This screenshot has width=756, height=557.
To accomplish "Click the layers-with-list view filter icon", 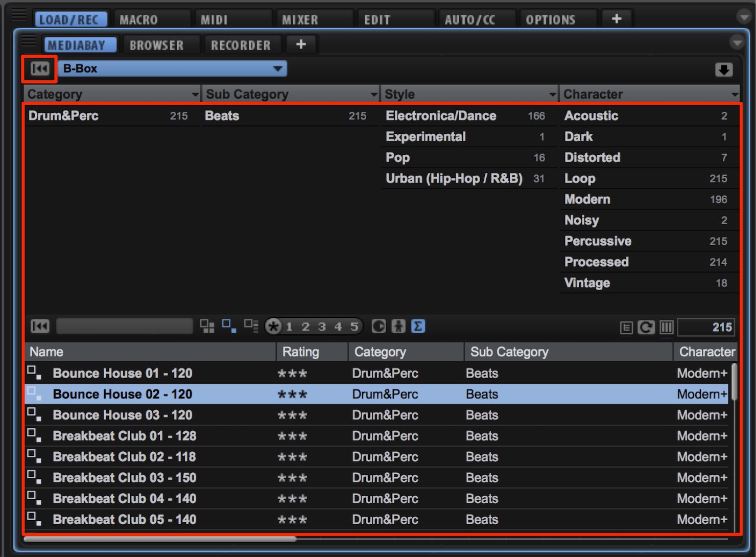I will tap(251, 326).
